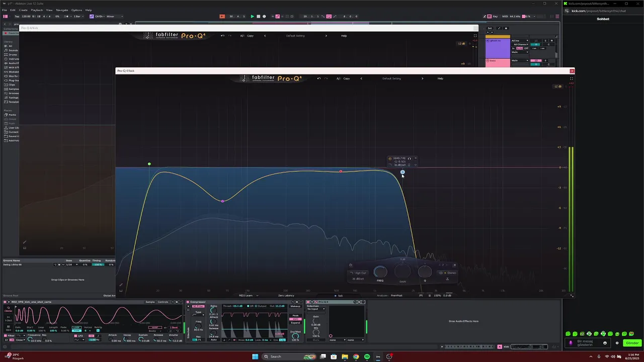
Task: Open the 12 dB display range selector in front Pro-Q 4
Action: (557, 86)
